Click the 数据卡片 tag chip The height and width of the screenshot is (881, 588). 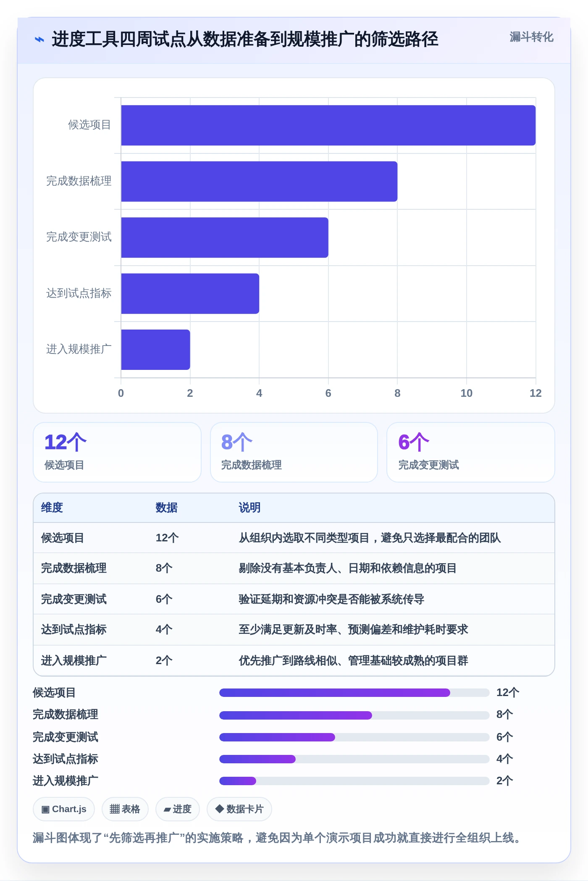click(239, 809)
